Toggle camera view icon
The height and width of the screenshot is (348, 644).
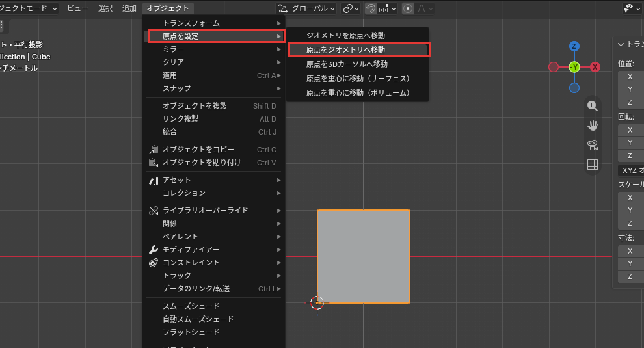(592, 145)
